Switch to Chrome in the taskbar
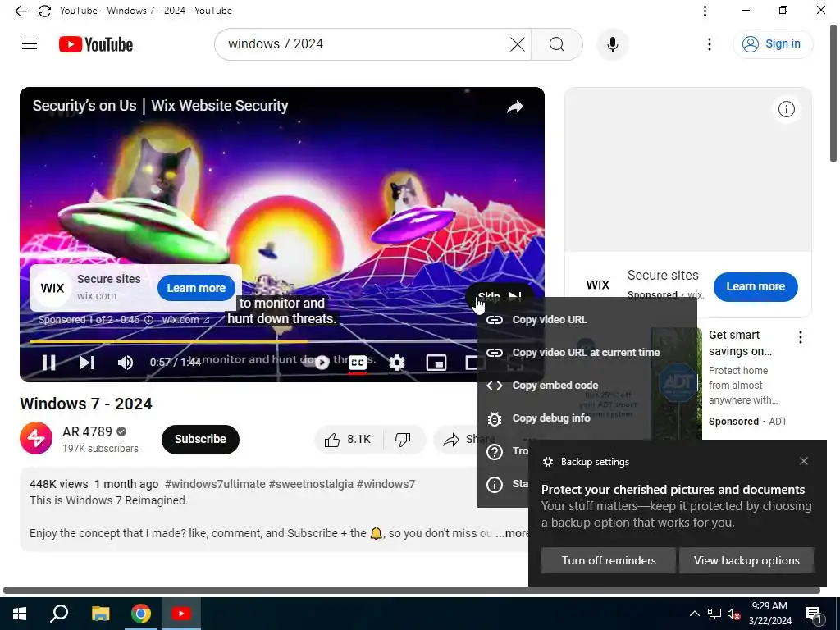This screenshot has height=630, width=840. coord(141,614)
